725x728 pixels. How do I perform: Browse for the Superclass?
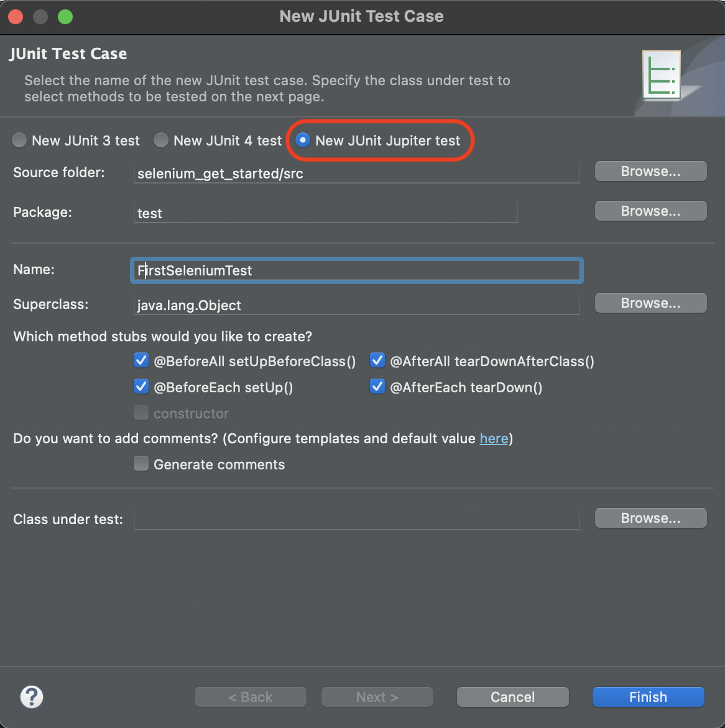650,303
